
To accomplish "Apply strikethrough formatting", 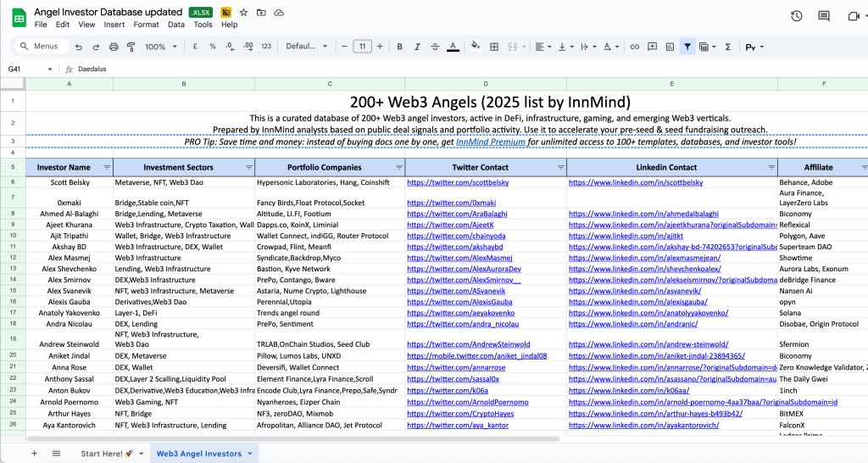I will point(435,47).
